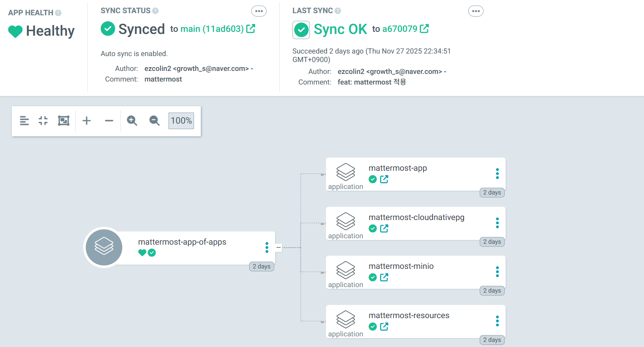
Task: Click the 100% zoom level field
Action: pos(181,121)
